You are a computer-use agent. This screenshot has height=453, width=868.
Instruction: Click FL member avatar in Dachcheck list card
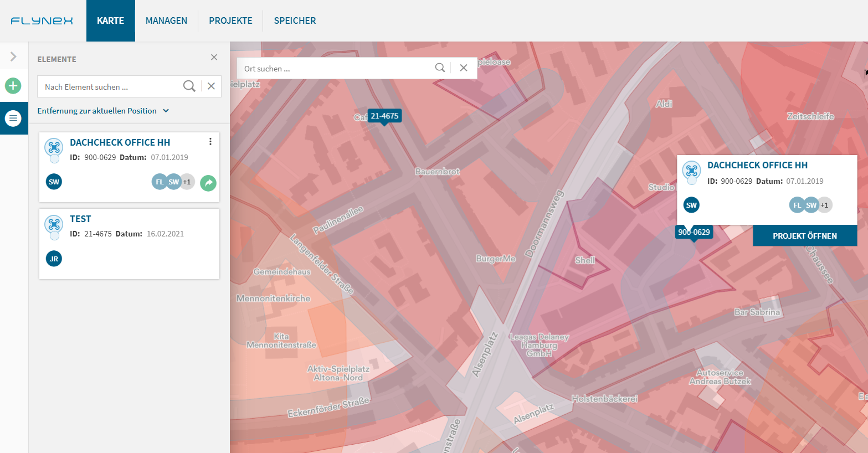(160, 182)
